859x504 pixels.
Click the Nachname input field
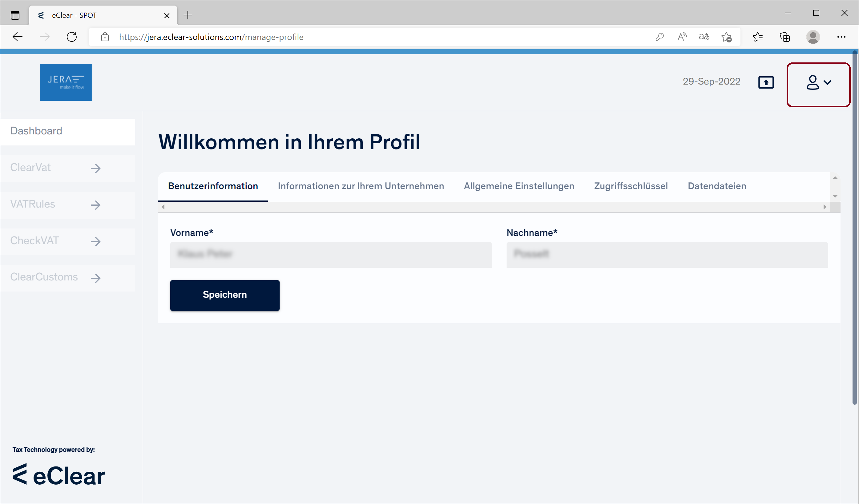667,255
